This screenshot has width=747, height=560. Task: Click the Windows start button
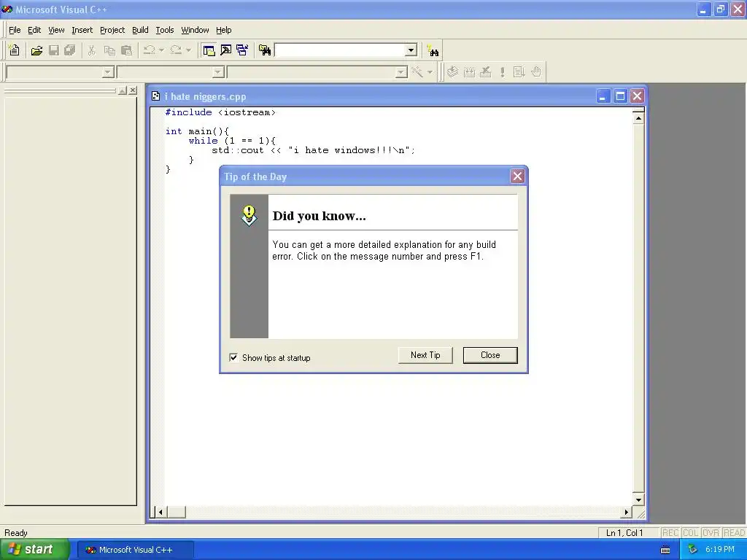(34, 550)
